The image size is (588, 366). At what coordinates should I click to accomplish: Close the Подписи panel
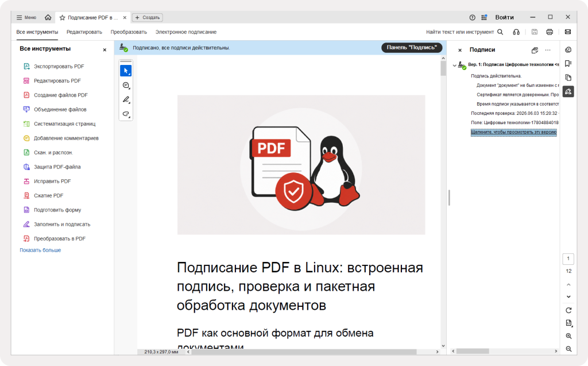(460, 50)
